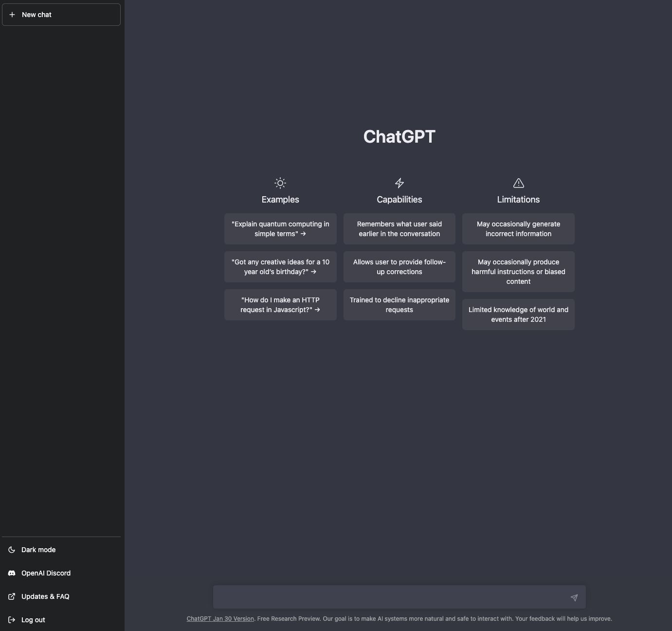This screenshot has height=631, width=672.
Task: Toggle the Dark mode setting
Action: (61, 550)
